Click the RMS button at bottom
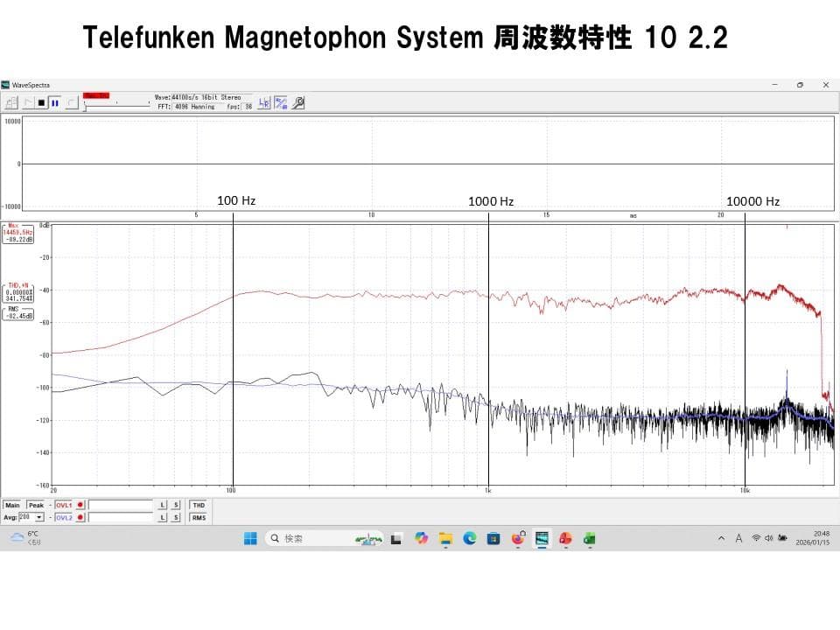 [199, 517]
